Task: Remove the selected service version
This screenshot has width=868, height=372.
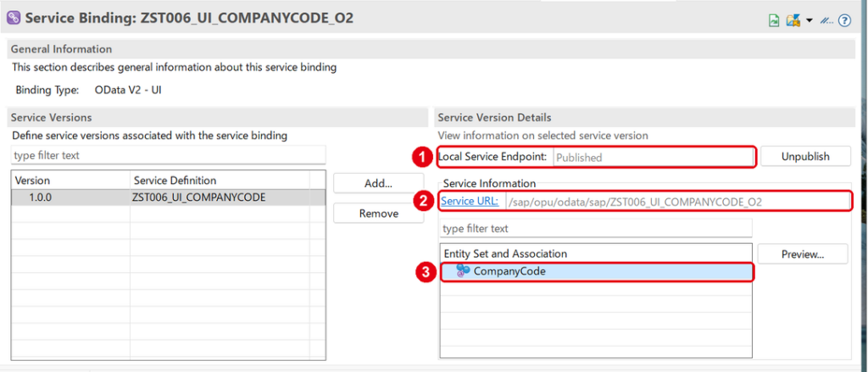Action: pyautogui.click(x=379, y=214)
